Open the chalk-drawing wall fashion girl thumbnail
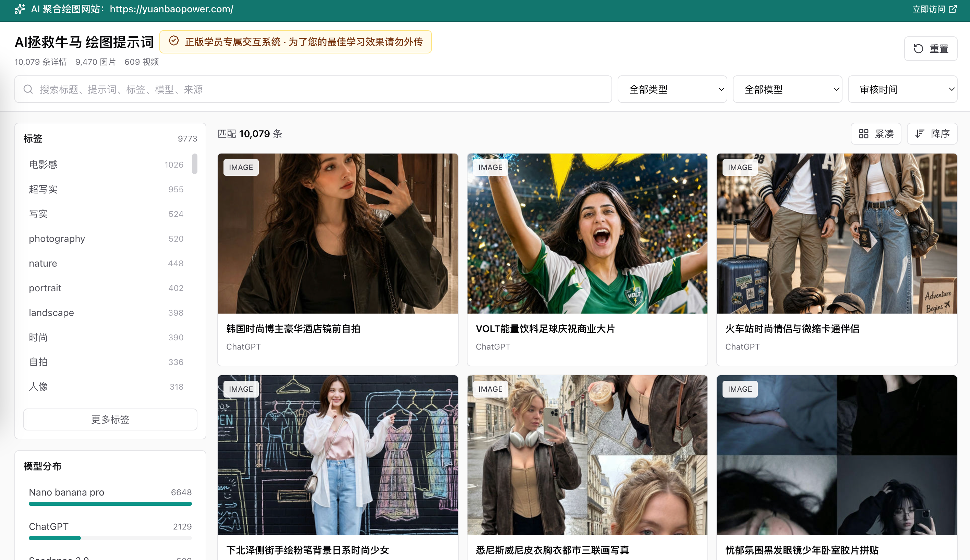Image resolution: width=970 pixels, height=560 pixels. (x=338, y=455)
